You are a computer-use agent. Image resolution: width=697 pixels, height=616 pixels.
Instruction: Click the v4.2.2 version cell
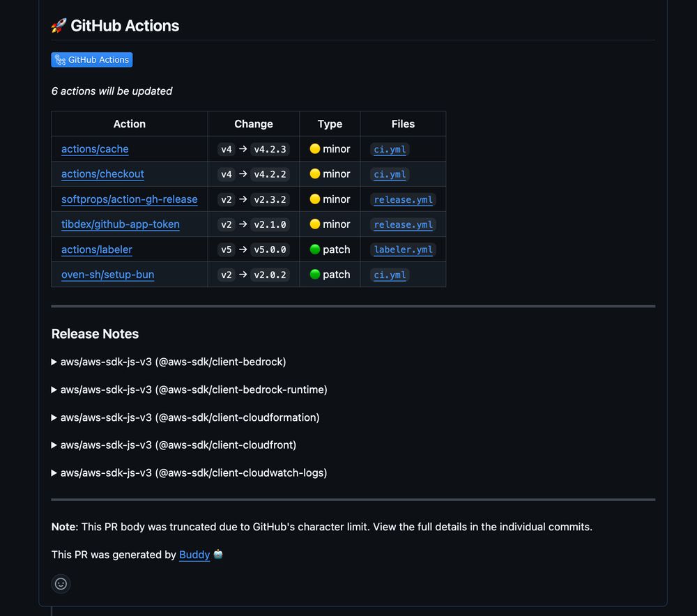[x=270, y=174]
